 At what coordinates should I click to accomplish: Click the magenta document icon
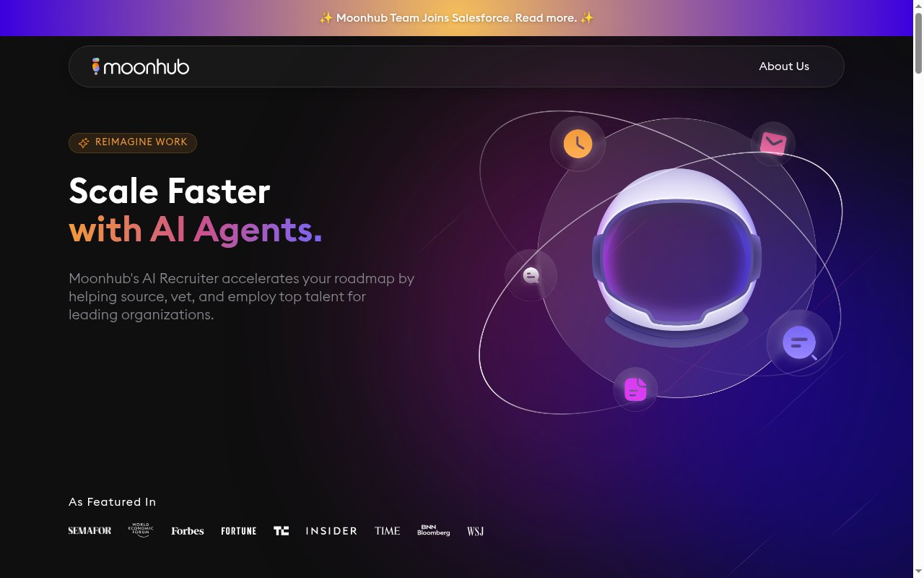(x=635, y=389)
